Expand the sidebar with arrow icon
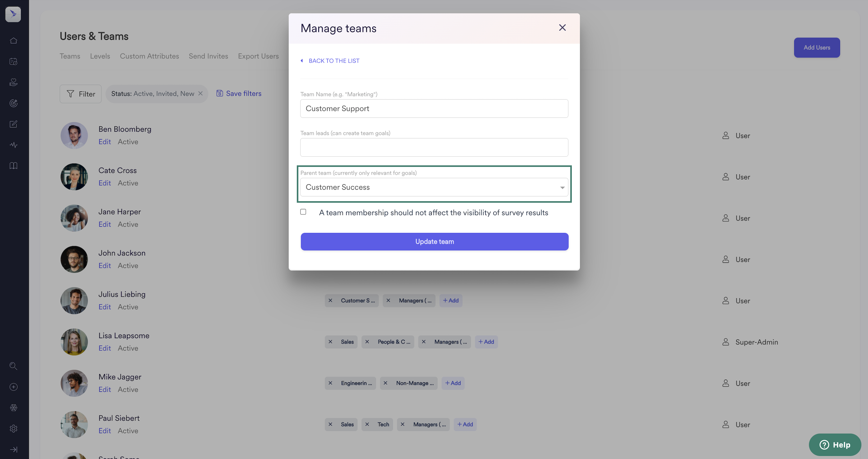 coord(13,450)
